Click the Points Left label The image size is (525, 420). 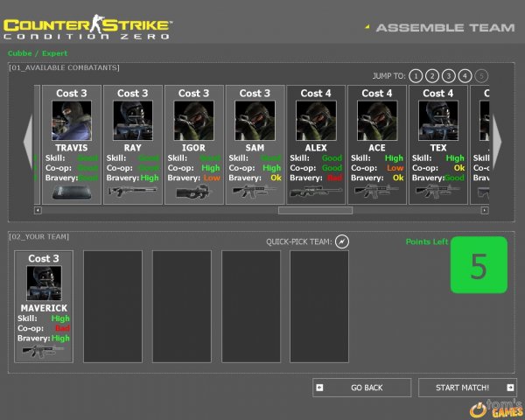427,241
